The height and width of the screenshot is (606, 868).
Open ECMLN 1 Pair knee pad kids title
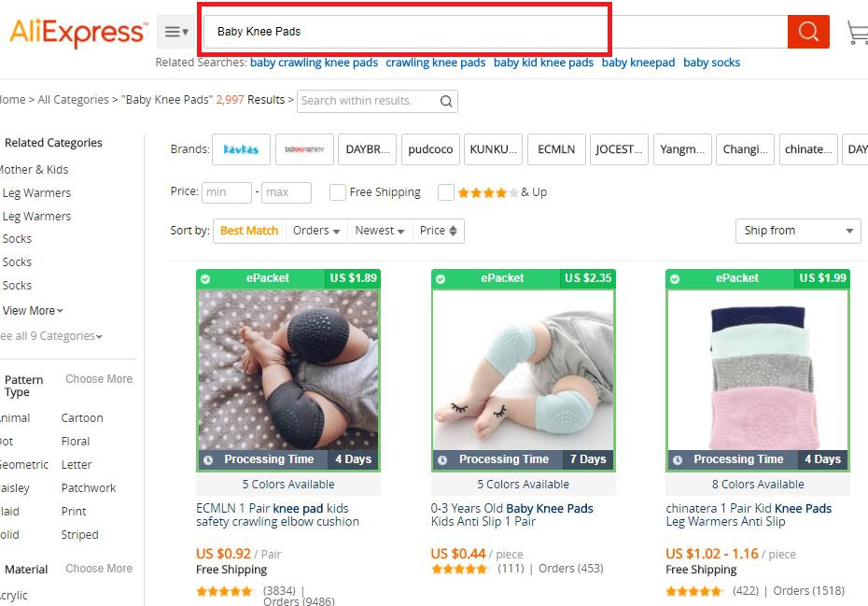pos(277,515)
